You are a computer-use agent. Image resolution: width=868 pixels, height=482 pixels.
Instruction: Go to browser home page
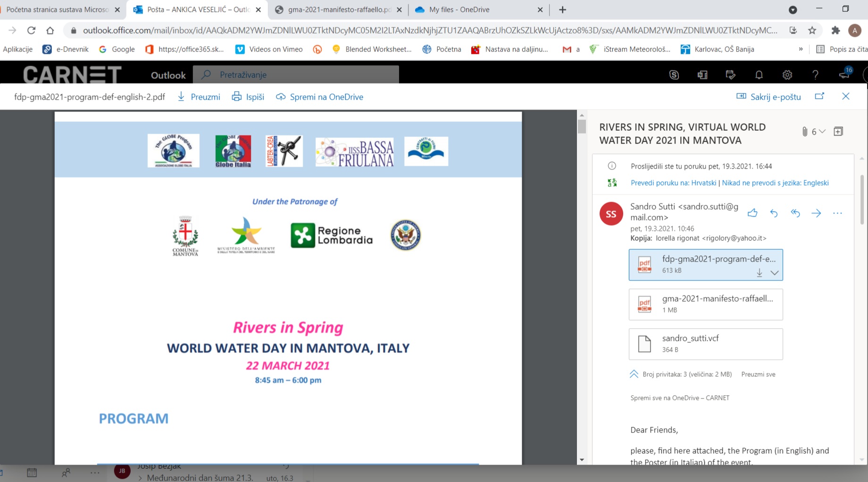(50, 30)
